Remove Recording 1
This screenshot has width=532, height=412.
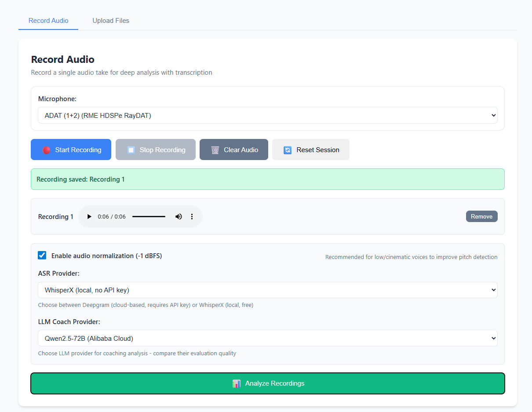(481, 216)
